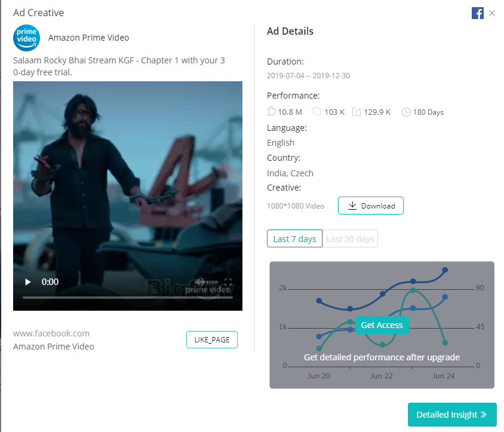Seek along the video progress bar

(x=128, y=298)
